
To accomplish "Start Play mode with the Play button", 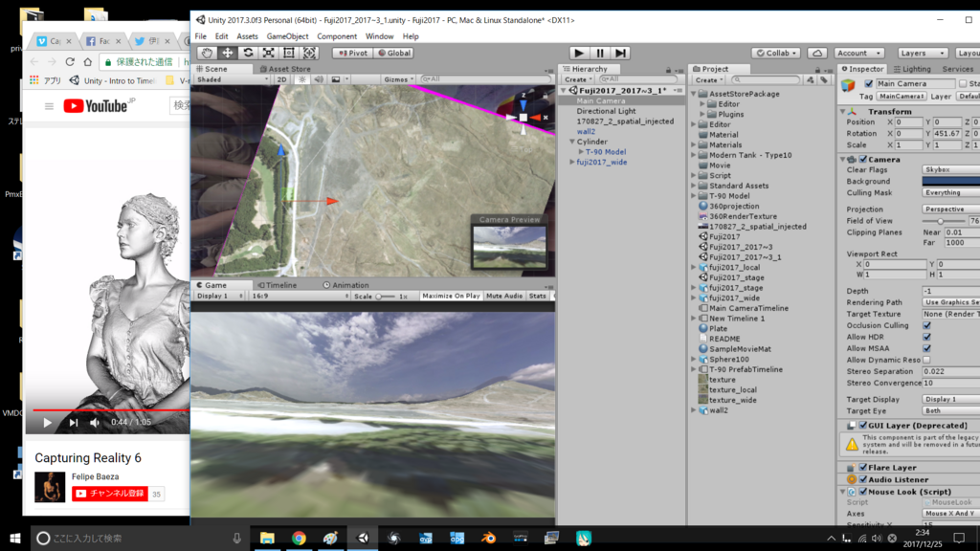I will point(579,54).
